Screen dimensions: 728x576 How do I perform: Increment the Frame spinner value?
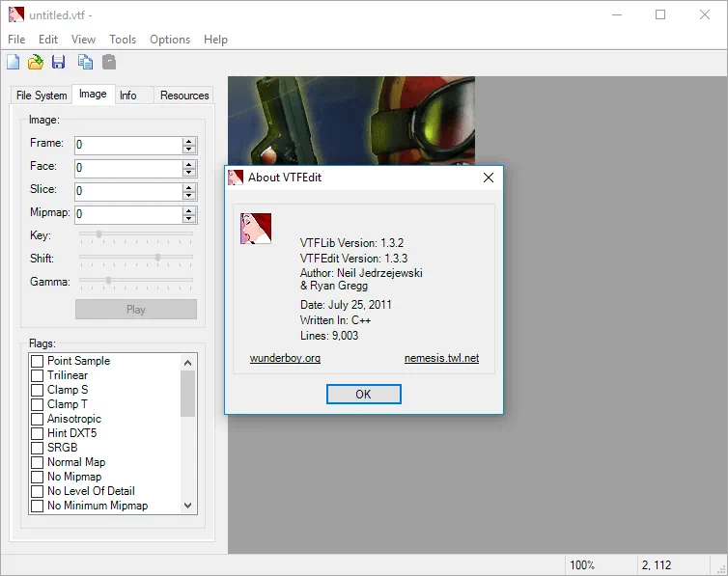(x=189, y=141)
